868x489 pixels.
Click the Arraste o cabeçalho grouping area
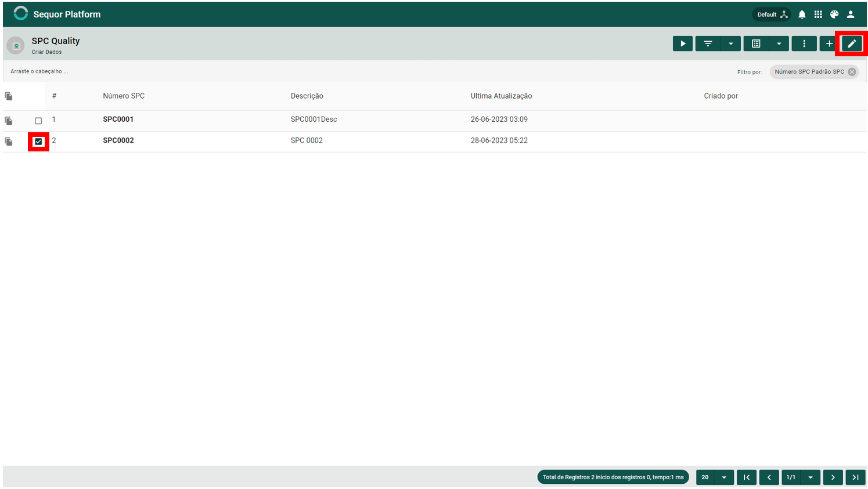[x=39, y=71]
